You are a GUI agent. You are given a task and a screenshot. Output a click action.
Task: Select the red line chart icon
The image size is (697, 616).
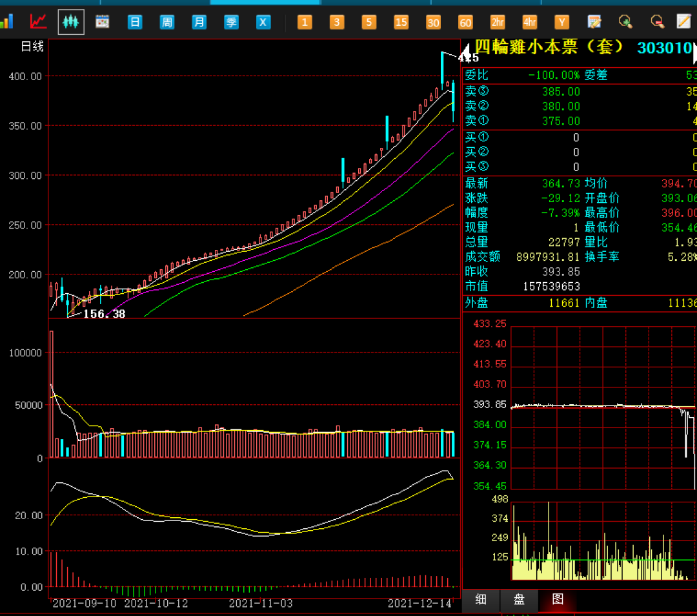pos(38,21)
